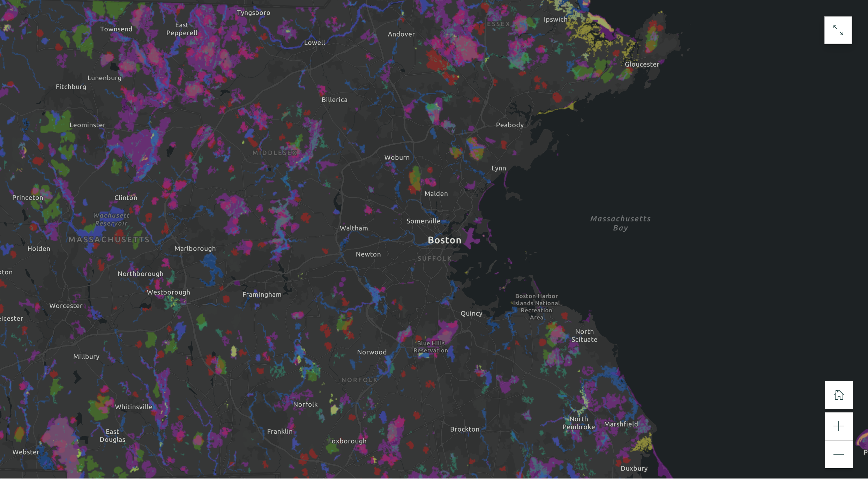Click the Holden label
This screenshot has height=479, width=868.
pos(39,249)
